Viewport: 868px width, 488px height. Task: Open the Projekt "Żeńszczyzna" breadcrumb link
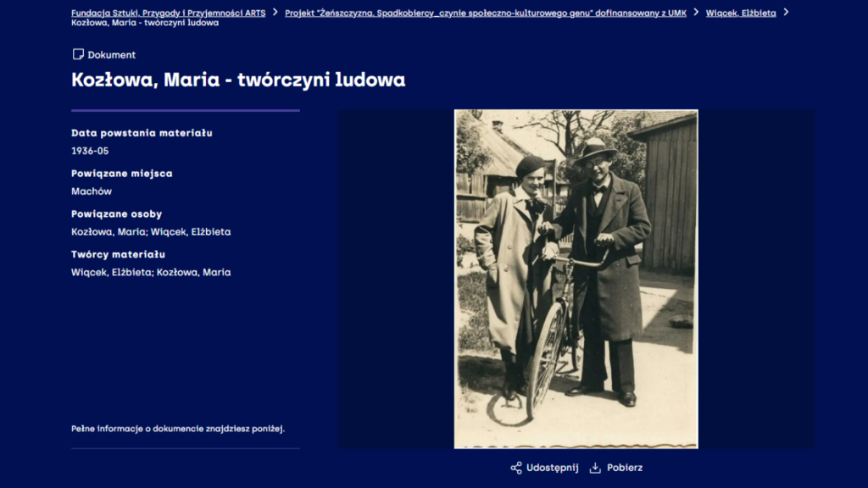click(486, 13)
